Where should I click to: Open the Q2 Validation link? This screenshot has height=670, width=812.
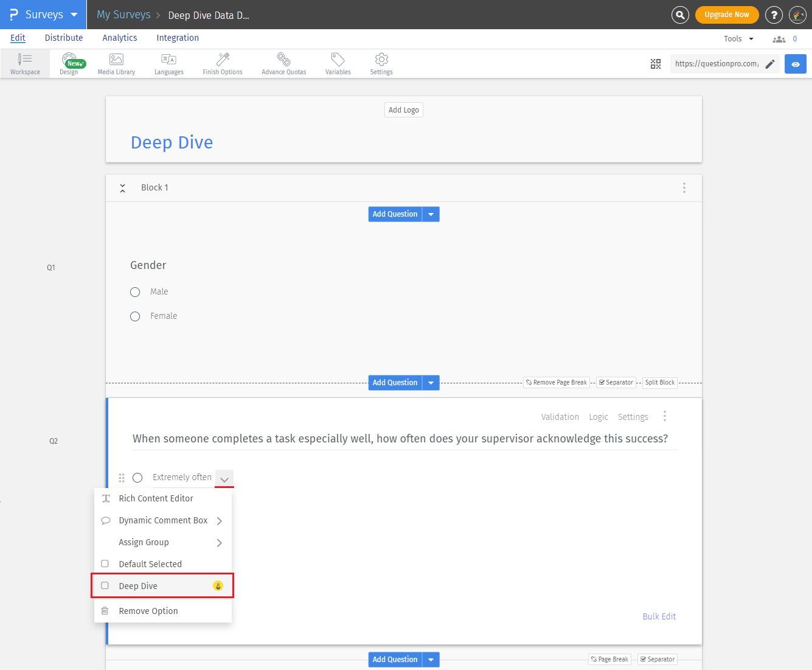click(560, 417)
